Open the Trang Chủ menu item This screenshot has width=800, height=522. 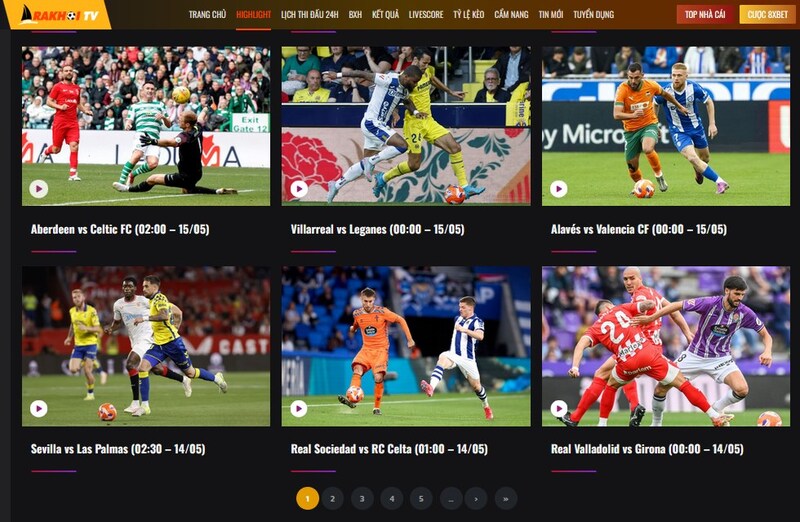click(x=207, y=14)
